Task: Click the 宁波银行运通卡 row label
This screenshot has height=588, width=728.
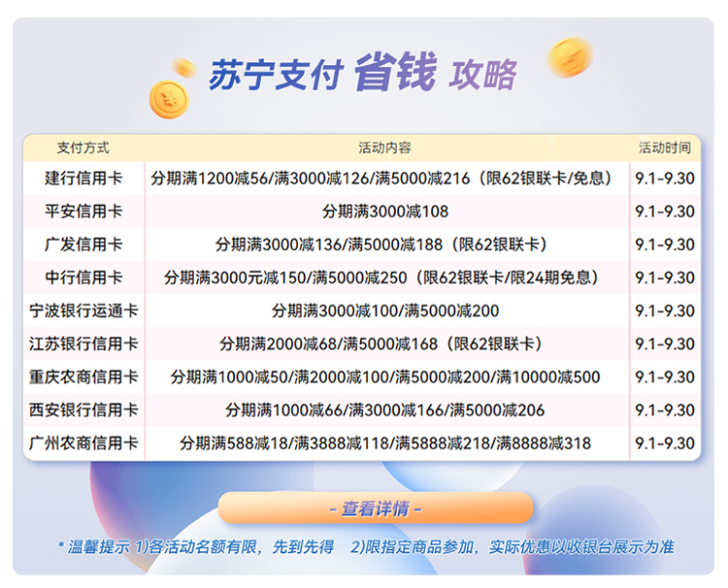Action: point(83,310)
